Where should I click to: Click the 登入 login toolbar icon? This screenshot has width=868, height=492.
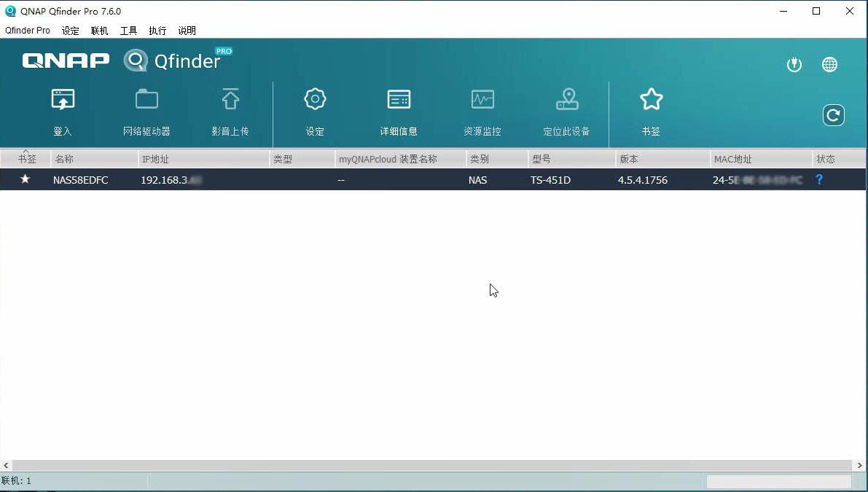tap(63, 112)
